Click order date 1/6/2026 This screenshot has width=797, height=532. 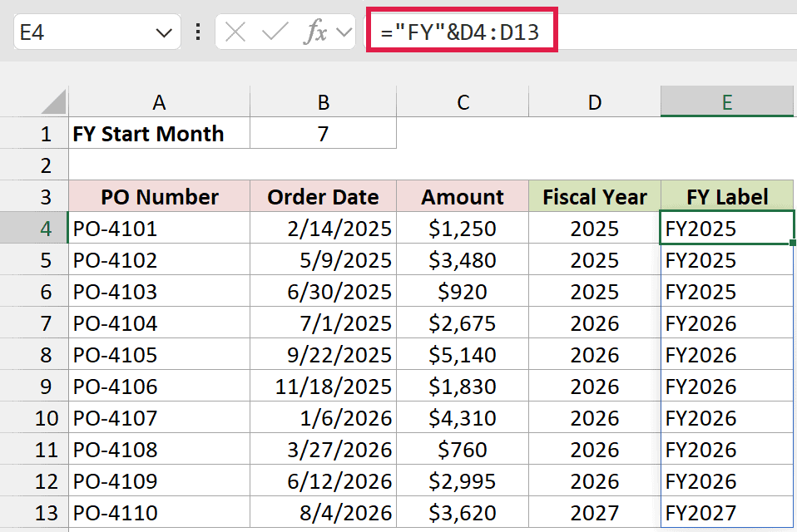coord(324,417)
